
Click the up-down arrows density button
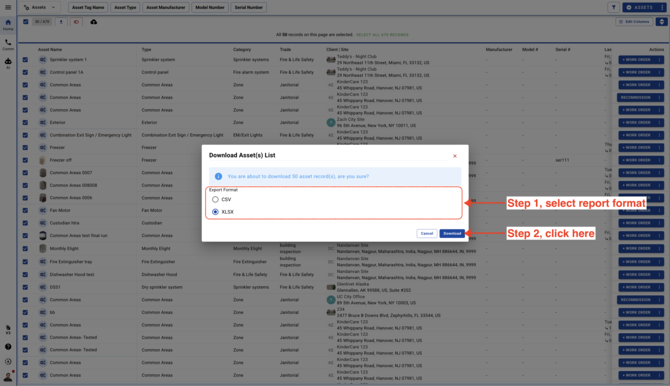pos(661,22)
